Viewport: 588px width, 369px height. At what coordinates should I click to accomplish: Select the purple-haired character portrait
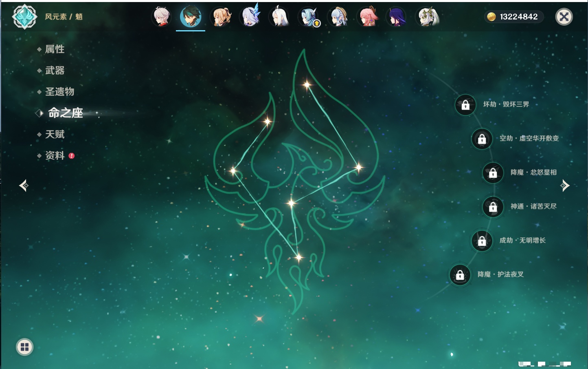click(x=397, y=17)
